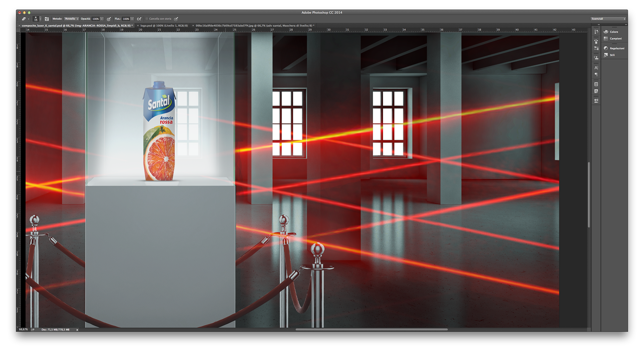Select the Eraser tool preset icon
The height and width of the screenshot is (353, 644).
pyautogui.click(x=23, y=19)
